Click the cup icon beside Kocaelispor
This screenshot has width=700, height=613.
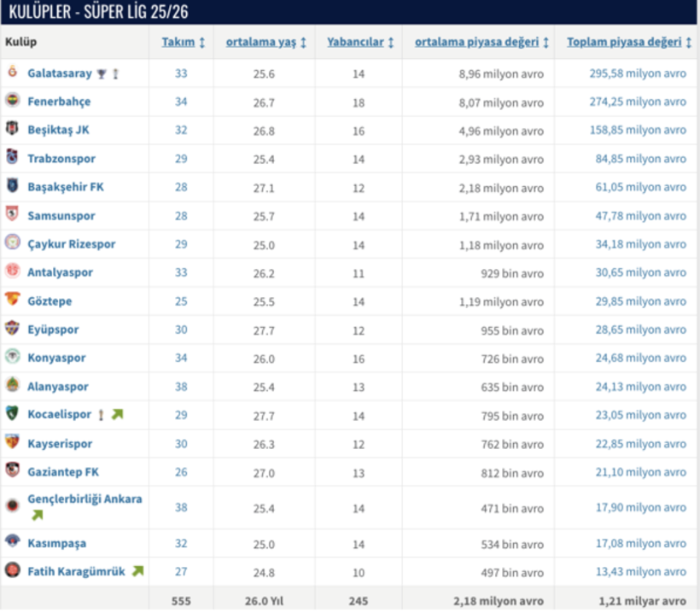[101, 415]
